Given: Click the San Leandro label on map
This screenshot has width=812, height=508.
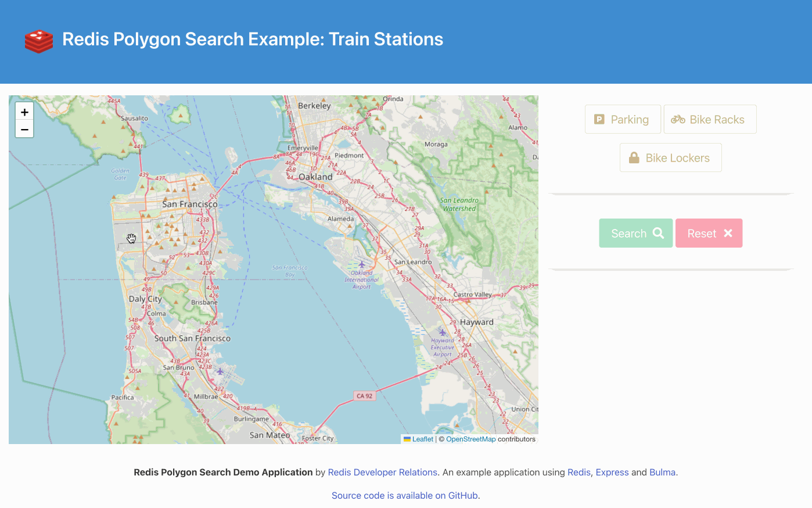Looking at the screenshot, I should pos(413,262).
